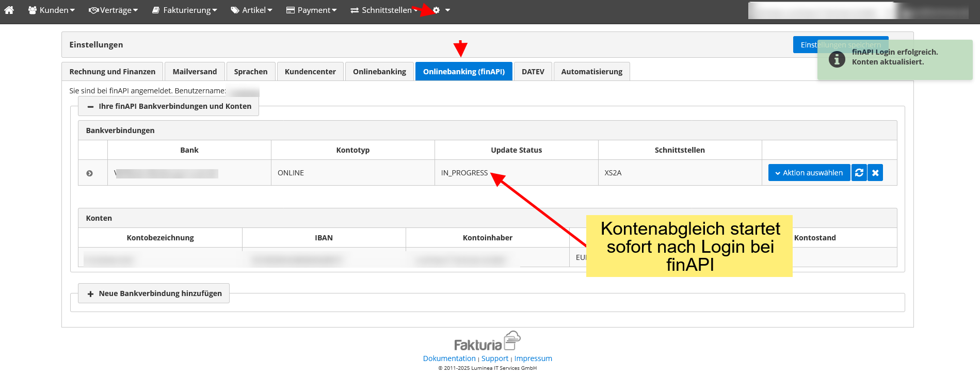Viewport: 980px width, 376px height.
Task: Click the Kontostand column header
Action: click(815, 238)
